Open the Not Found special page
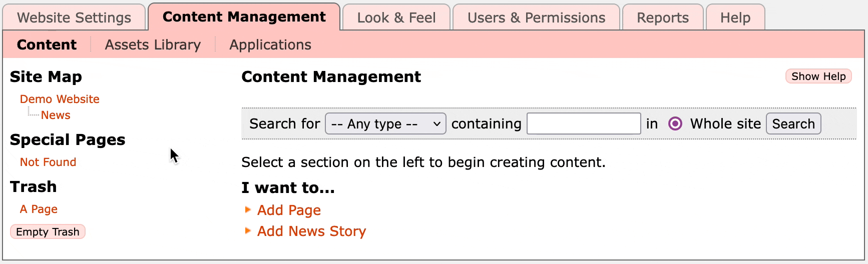This screenshot has height=264, width=868. tap(48, 162)
